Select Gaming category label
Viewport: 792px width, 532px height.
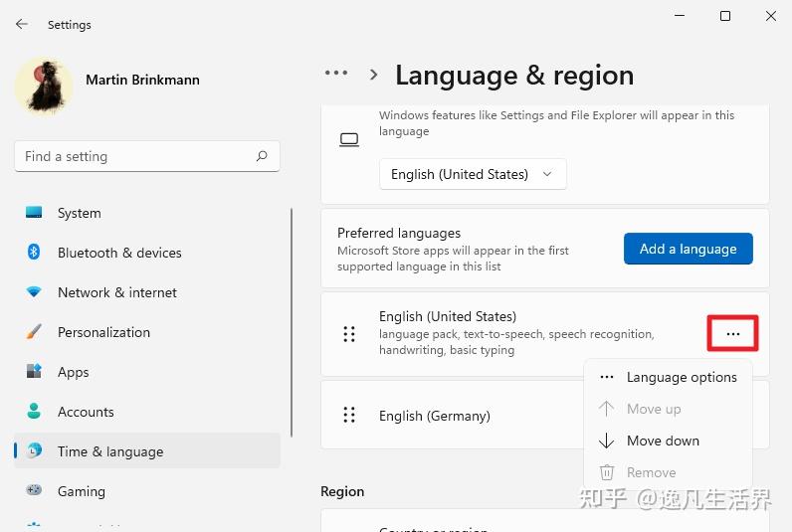82,491
